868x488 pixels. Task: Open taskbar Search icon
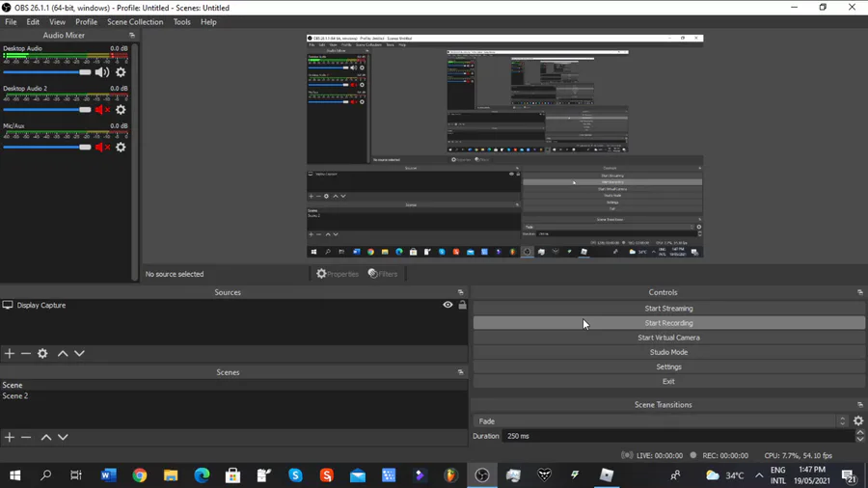tap(46, 475)
